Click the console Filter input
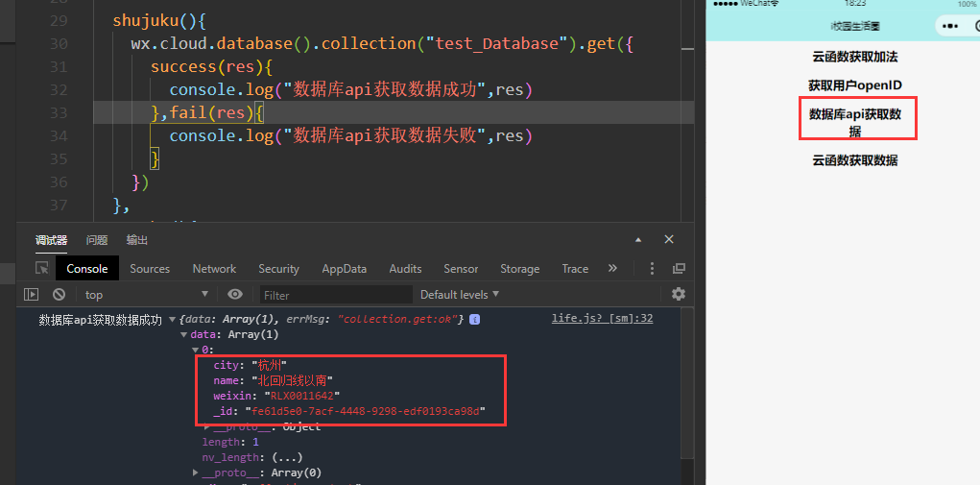980x485 pixels. coord(336,295)
